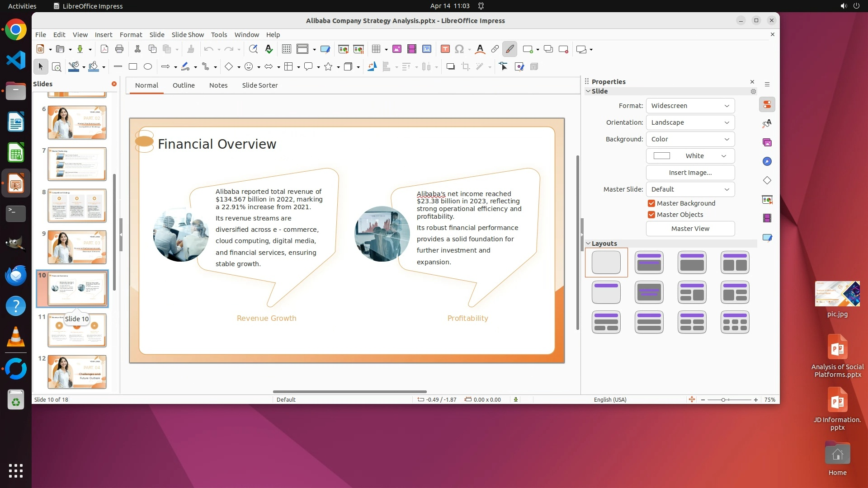Select the Rectangle drawing tool

tap(133, 67)
